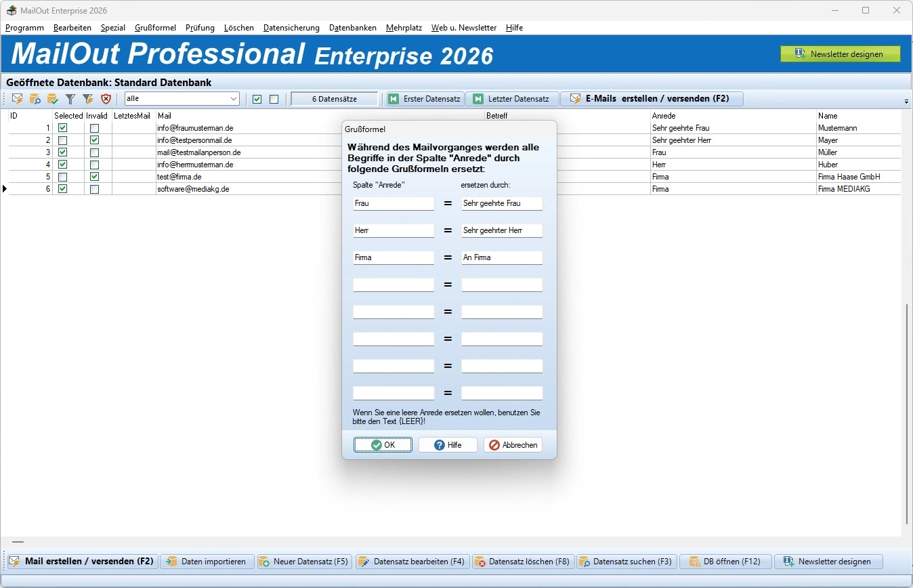
Task: Open the 'alle' filter dropdown
Action: pos(182,99)
